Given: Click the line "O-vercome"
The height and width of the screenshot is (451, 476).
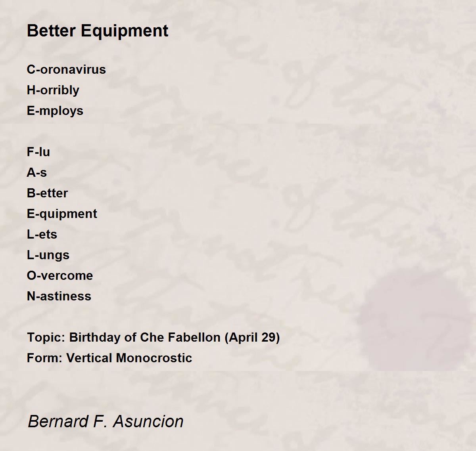Looking at the screenshot, I should pyautogui.click(x=60, y=275).
